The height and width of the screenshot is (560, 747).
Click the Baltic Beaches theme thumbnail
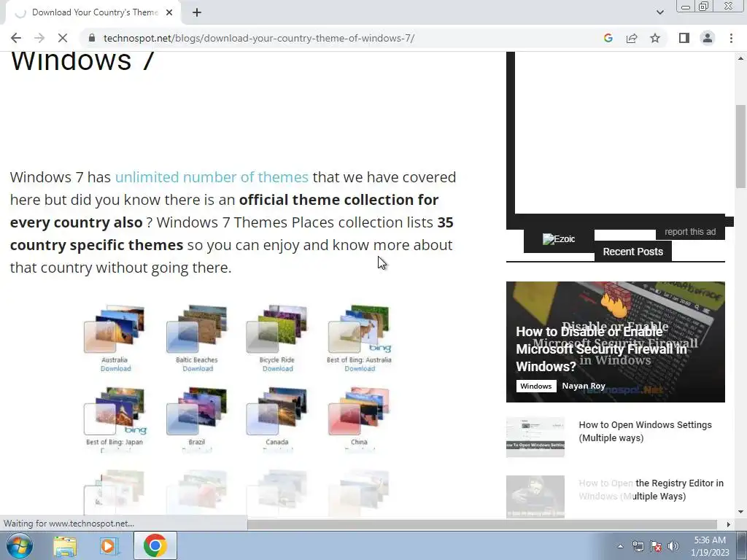[x=197, y=329]
